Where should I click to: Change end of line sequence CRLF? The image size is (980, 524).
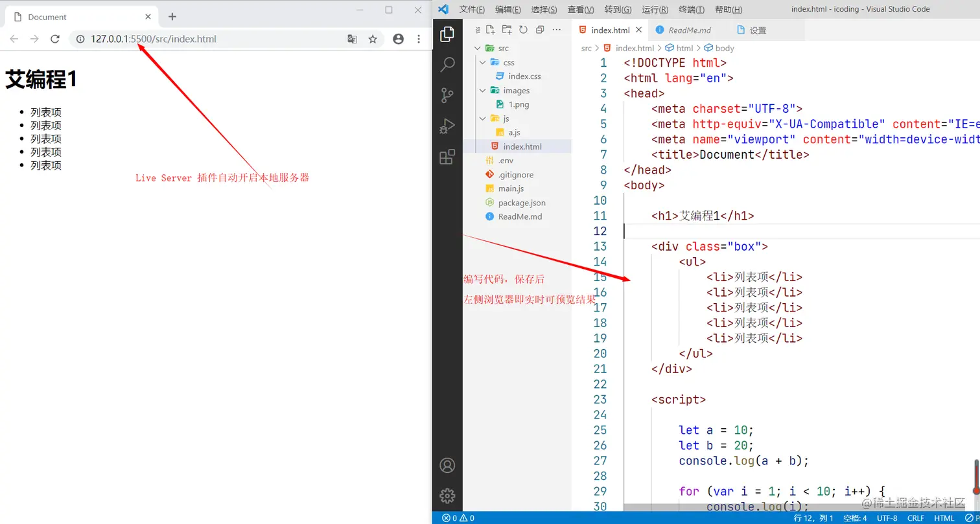916,518
